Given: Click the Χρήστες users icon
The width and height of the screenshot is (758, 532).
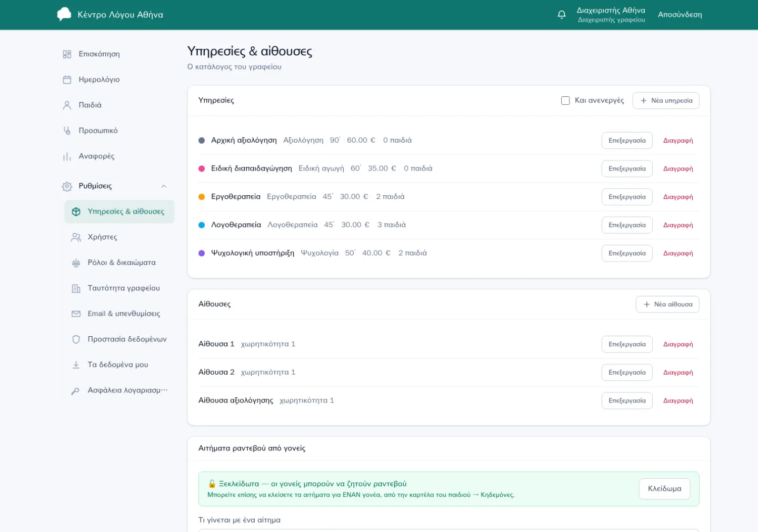Looking at the screenshot, I should [x=76, y=237].
